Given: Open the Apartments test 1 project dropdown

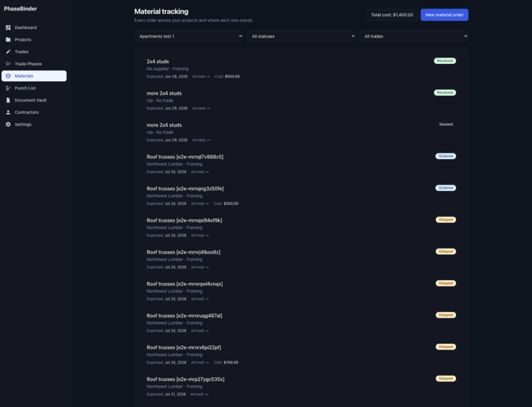Looking at the screenshot, I should coord(190,36).
